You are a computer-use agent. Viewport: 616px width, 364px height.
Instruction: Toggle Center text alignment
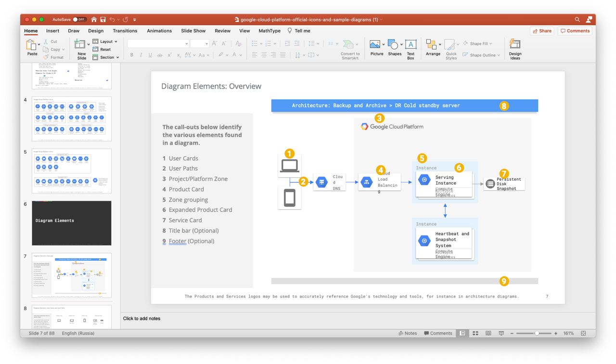click(x=264, y=55)
